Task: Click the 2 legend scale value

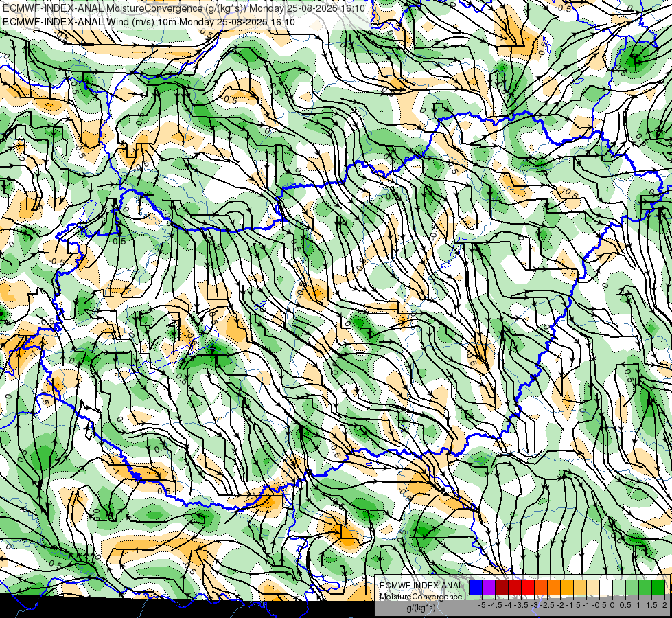Action: point(664,605)
